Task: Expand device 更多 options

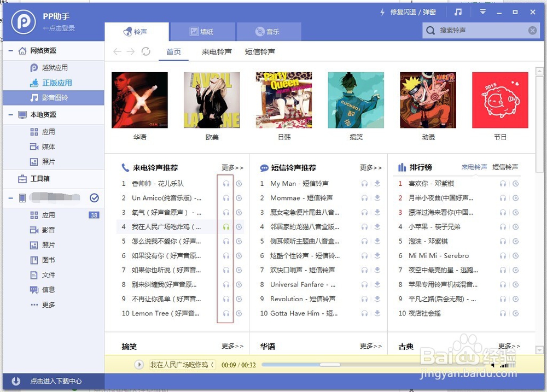Action: (54, 305)
